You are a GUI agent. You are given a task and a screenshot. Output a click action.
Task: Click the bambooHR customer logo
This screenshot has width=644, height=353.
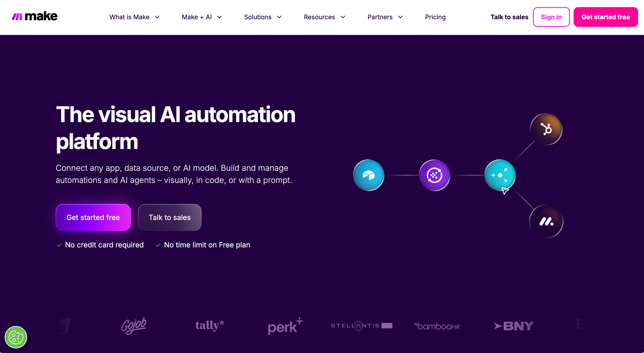[x=438, y=326]
